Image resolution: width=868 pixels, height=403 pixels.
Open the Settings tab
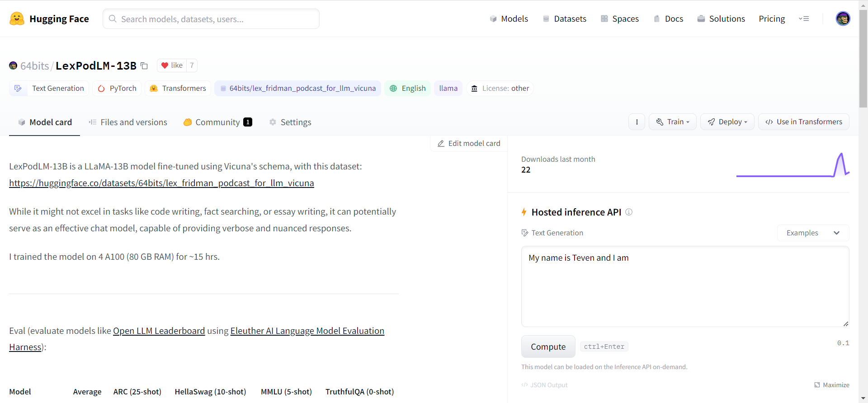(290, 122)
